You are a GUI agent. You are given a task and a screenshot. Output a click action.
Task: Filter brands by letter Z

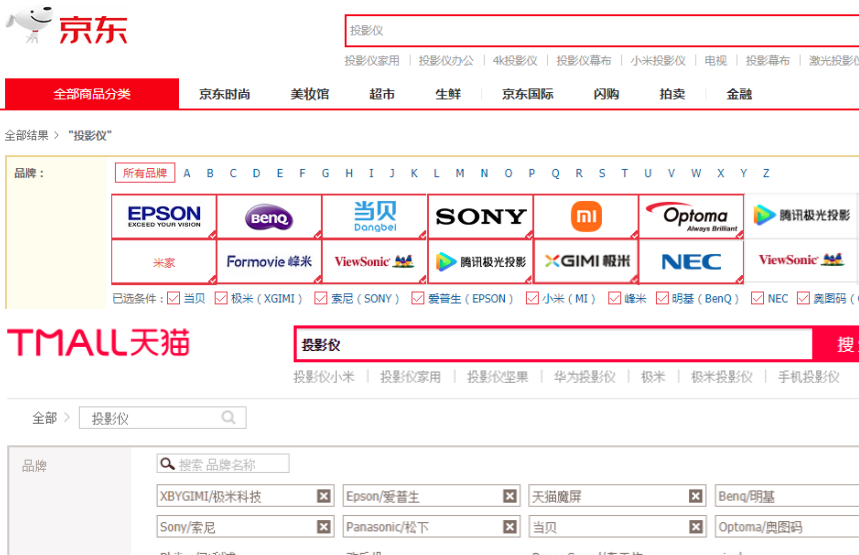(x=766, y=173)
